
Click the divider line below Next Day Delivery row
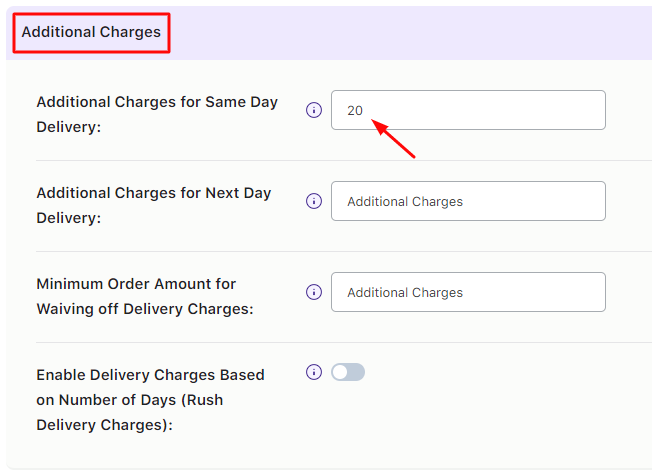(x=340, y=251)
